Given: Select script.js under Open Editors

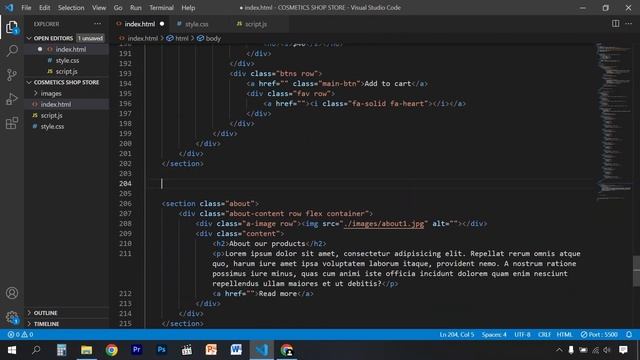Looking at the screenshot, I should tap(67, 71).
